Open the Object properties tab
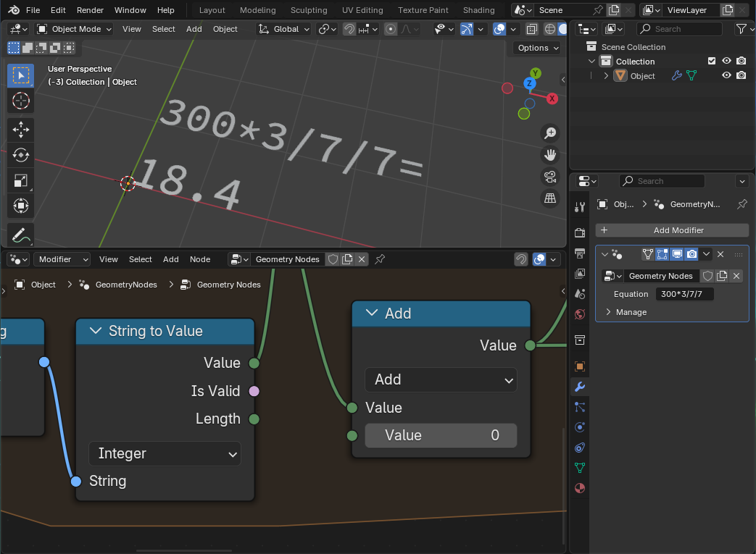 click(580, 366)
